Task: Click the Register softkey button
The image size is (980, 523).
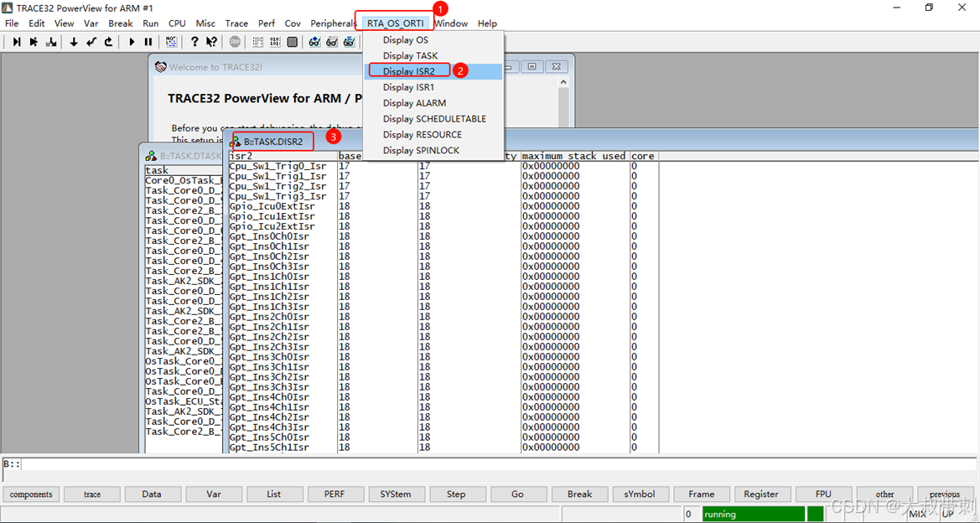Action: 761,495
